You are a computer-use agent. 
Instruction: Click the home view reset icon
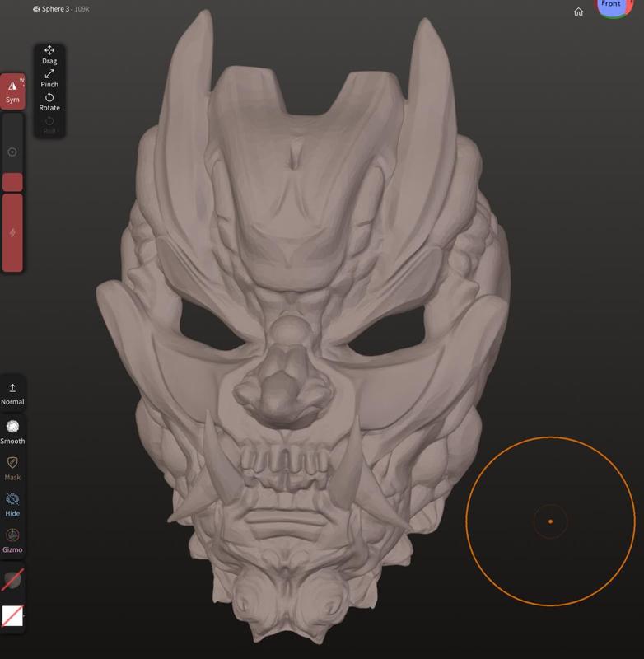point(578,12)
